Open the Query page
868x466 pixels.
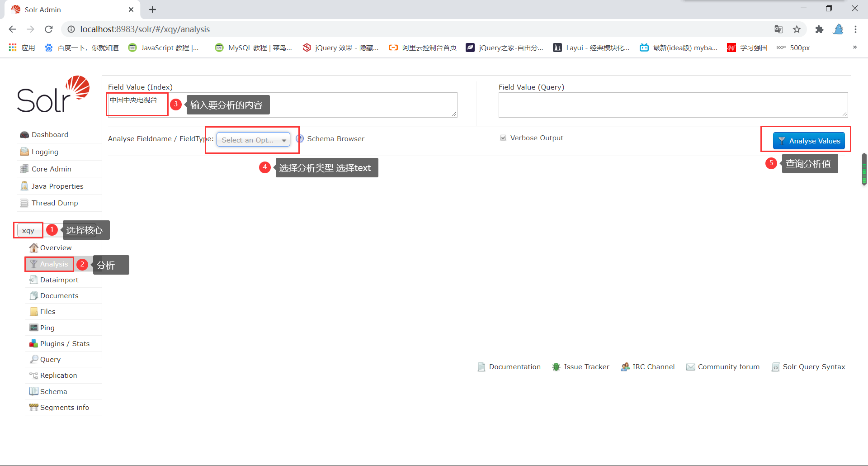(50, 360)
